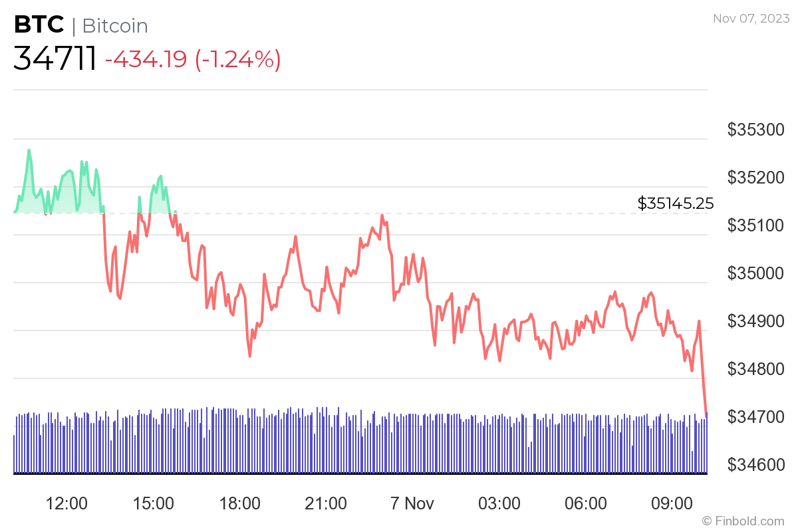
Task: Select the 09:00 time axis label
Action: point(672,503)
